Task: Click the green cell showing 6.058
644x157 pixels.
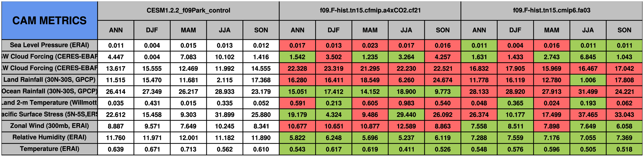Action: pos(624,126)
